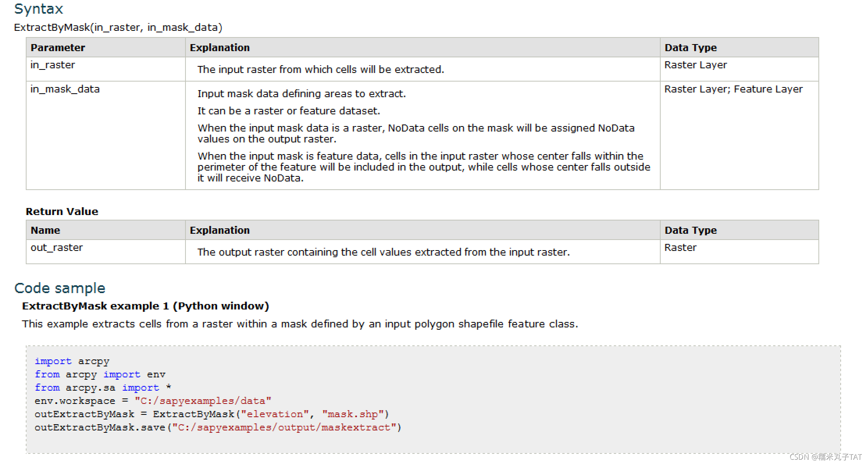The height and width of the screenshot is (464, 868).
Task: Click the in_mask_data parameter cell
Action: (65, 89)
